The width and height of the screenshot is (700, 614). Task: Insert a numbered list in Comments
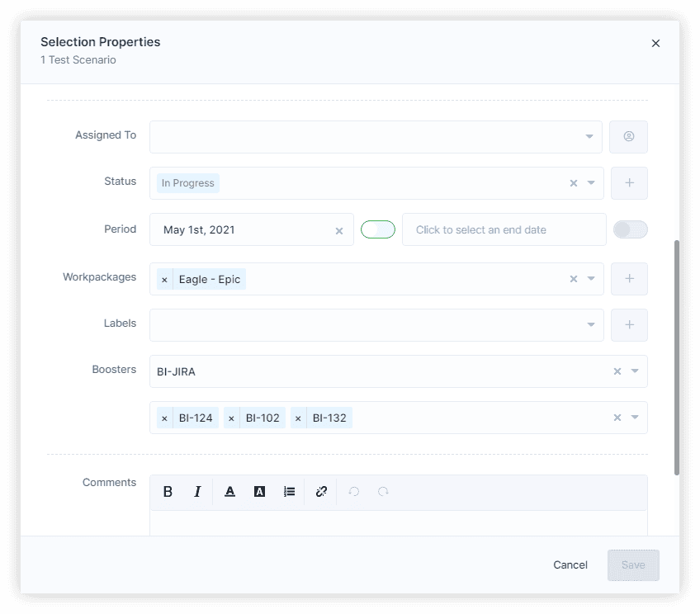pos(289,492)
